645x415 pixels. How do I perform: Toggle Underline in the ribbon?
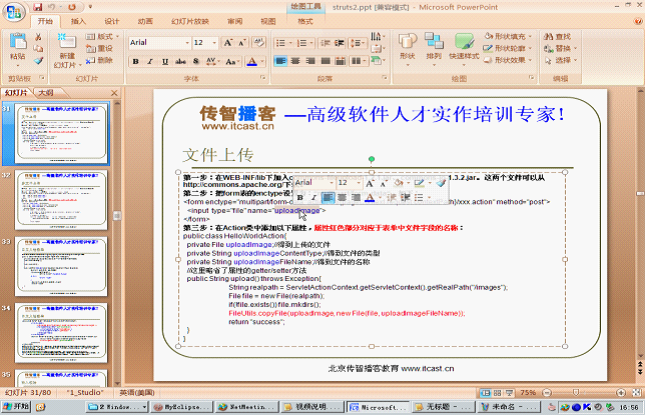point(165,62)
